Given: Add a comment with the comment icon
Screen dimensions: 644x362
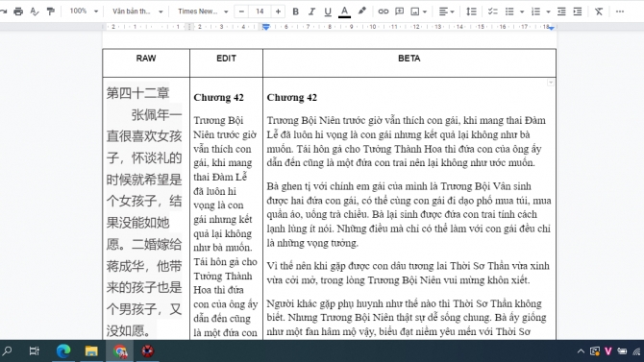Looking at the screenshot, I should [399, 12].
